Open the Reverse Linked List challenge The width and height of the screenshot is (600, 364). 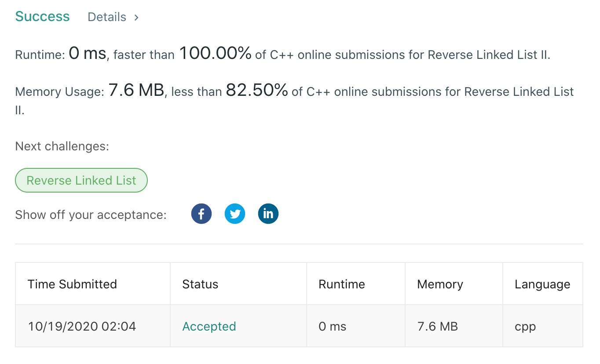(x=81, y=180)
